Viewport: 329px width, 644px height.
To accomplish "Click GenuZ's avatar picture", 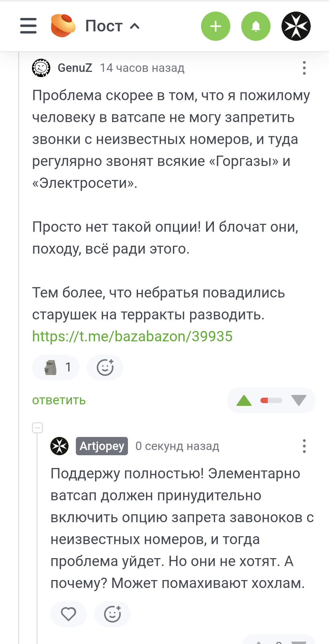I will point(41,68).
